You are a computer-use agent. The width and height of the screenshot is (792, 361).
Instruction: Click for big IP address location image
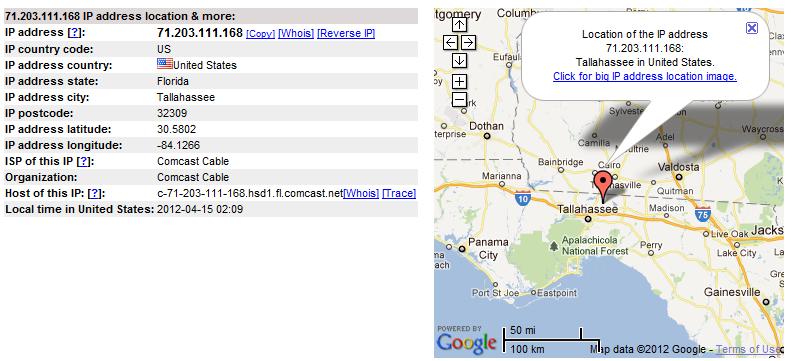click(645, 76)
